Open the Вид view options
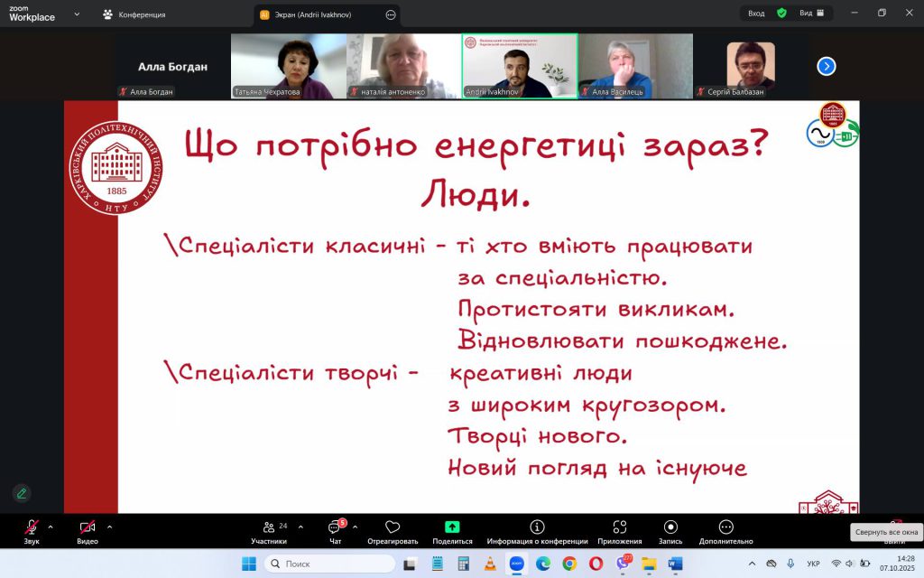The image size is (924, 578). click(x=811, y=13)
